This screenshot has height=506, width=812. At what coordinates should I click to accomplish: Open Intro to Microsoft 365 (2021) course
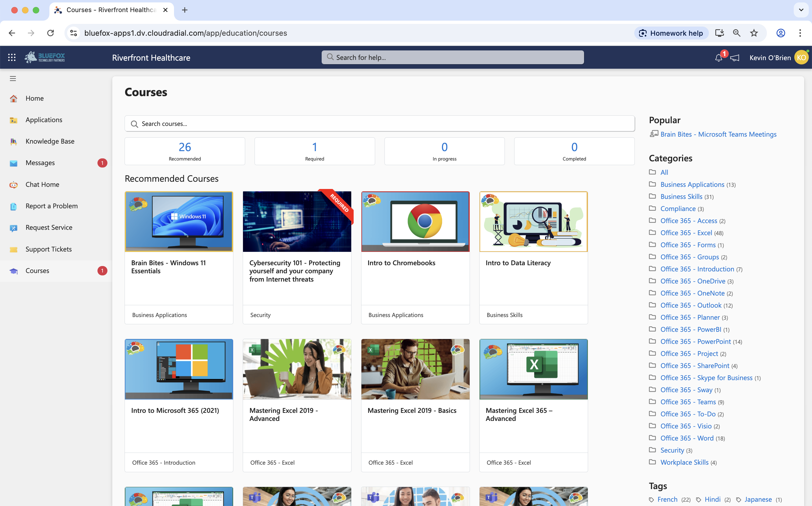(179, 406)
